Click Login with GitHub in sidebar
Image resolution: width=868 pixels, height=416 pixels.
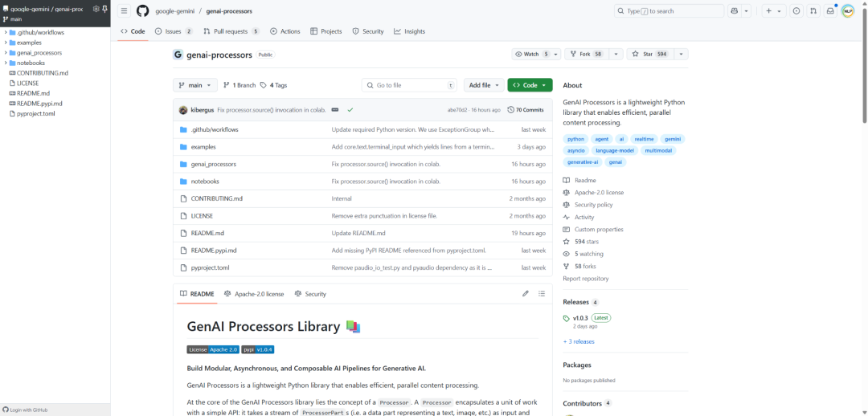click(x=25, y=410)
